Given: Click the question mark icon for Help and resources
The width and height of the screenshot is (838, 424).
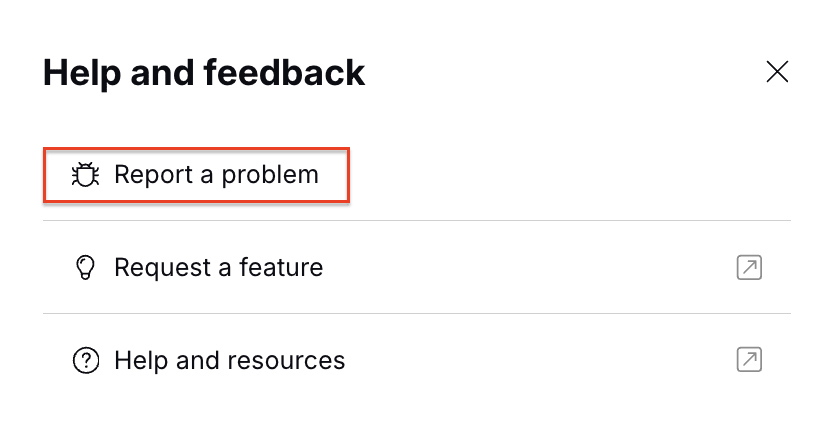Looking at the screenshot, I should point(86,360).
